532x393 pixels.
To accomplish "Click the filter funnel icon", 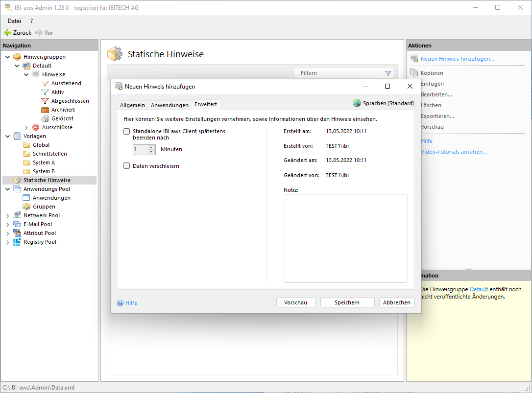I will 388,73.
